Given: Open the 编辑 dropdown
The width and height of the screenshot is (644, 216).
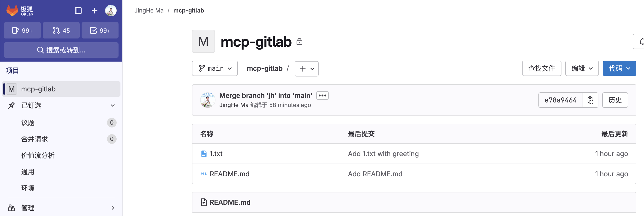Looking at the screenshot, I should tap(582, 68).
